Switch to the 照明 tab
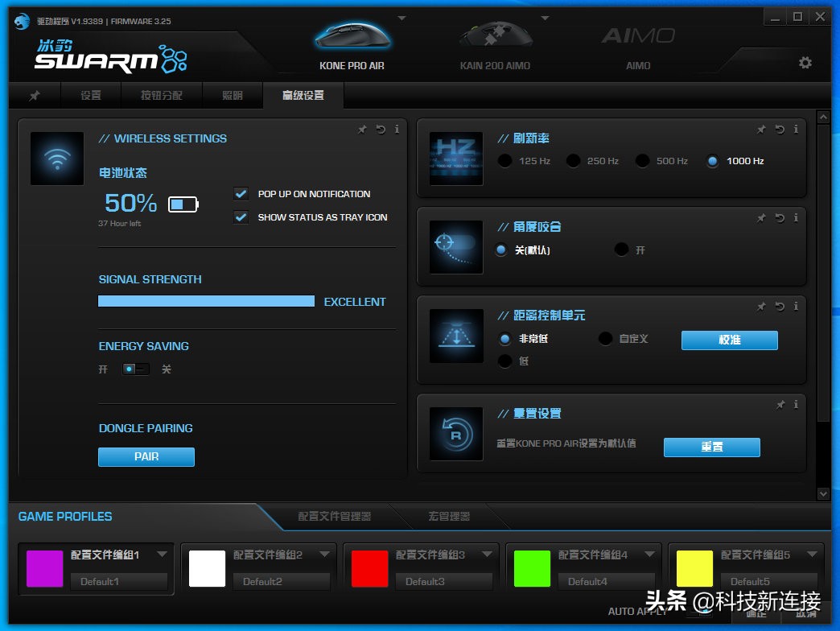Image resolution: width=840 pixels, height=631 pixels. [x=233, y=95]
